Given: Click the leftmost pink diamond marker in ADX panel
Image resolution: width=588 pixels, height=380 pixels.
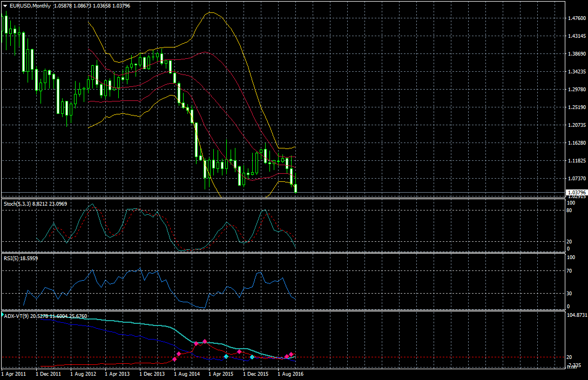Looking at the screenshot, I should pos(174,359).
